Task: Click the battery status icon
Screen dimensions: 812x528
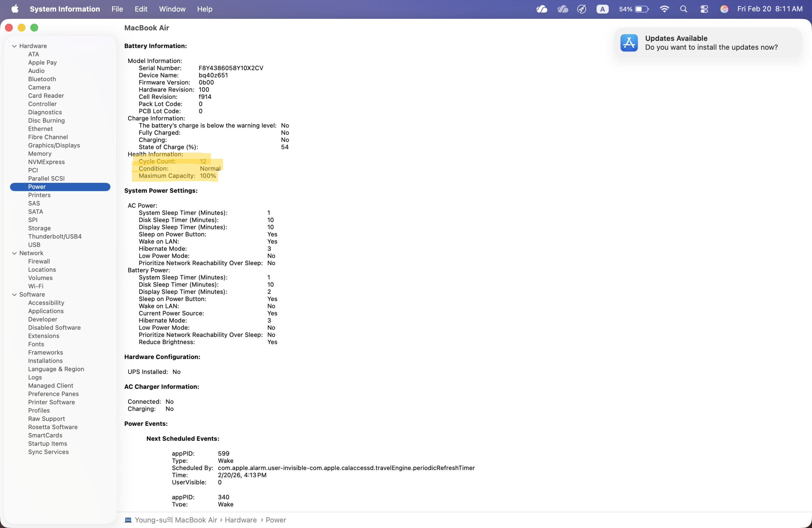Action: click(x=641, y=9)
